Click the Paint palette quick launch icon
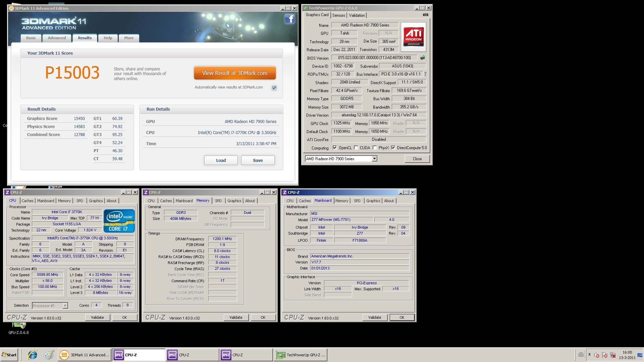The width and height of the screenshot is (644, 362). pos(49,355)
